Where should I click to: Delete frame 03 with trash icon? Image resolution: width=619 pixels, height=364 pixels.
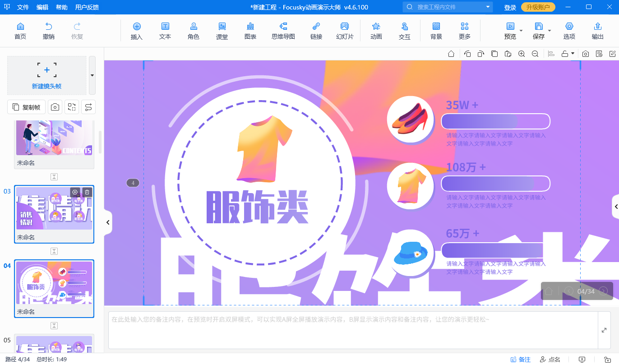(87, 192)
